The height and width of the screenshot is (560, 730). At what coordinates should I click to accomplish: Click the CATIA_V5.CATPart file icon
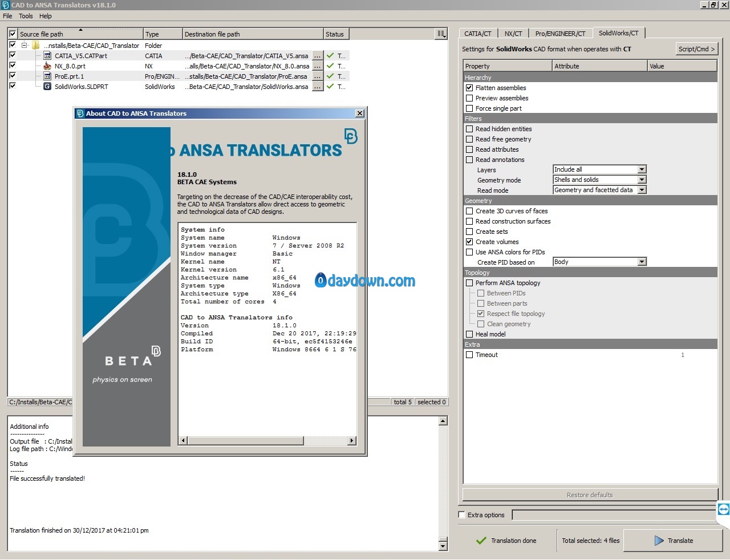pos(47,56)
